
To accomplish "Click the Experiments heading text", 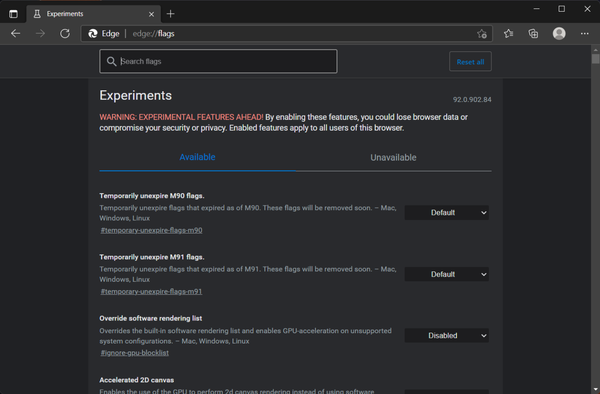I will [135, 95].
